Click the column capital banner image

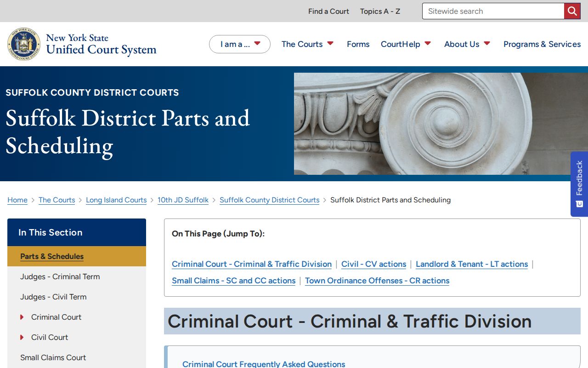pyautogui.click(x=441, y=124)
